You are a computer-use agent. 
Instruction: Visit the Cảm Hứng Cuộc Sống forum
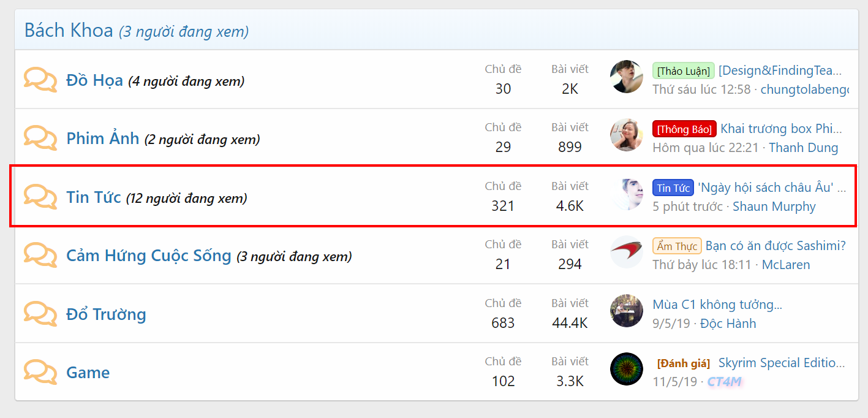149,256
